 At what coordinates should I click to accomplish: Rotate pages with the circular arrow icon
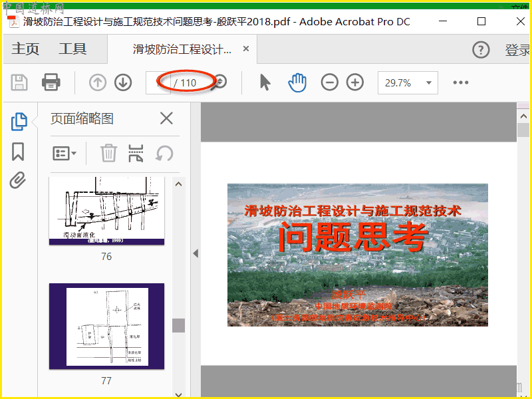point(164,154)
